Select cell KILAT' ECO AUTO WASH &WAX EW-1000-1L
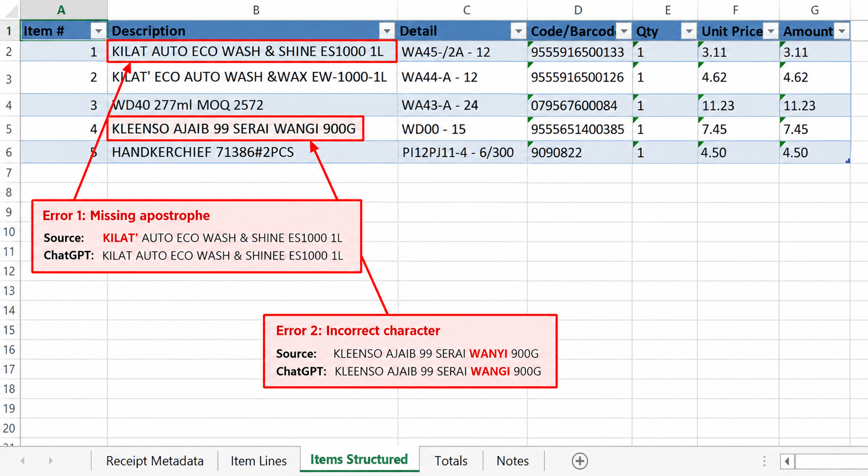Screen dimensions: 868x476 pyautogui.click(x=252, y=78)
